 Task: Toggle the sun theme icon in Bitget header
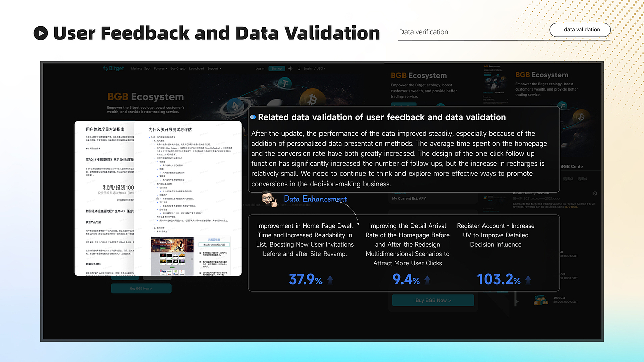[290, 68]
